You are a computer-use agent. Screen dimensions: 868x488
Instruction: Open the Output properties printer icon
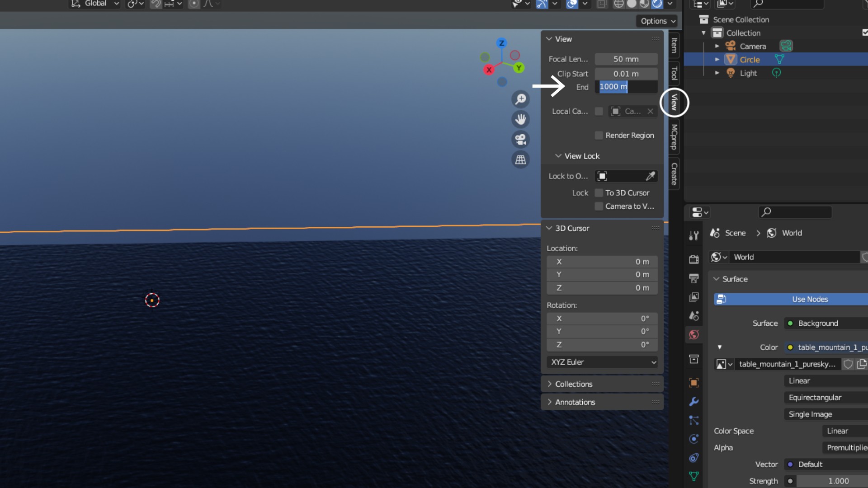(x=694, y=278)
